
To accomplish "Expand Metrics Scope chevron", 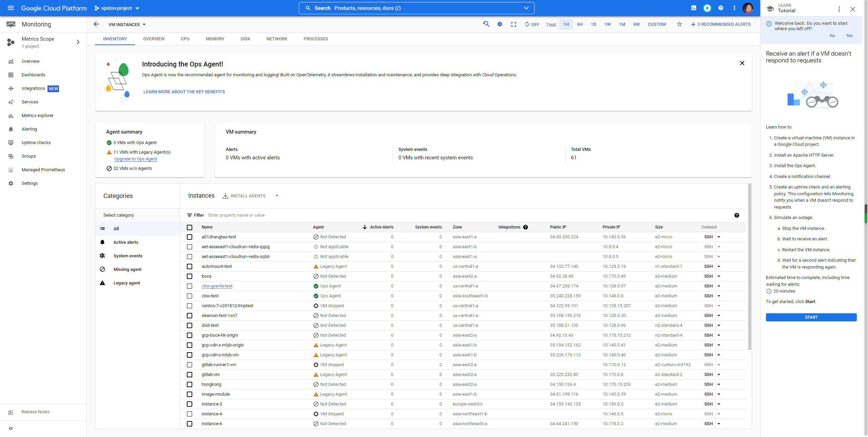I will [78, 42].
